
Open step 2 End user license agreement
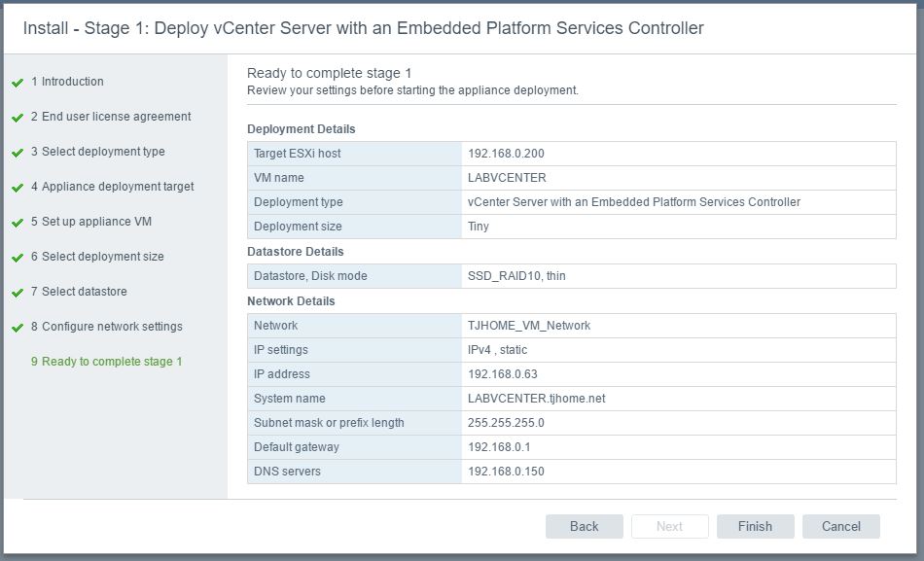(111, 116)
